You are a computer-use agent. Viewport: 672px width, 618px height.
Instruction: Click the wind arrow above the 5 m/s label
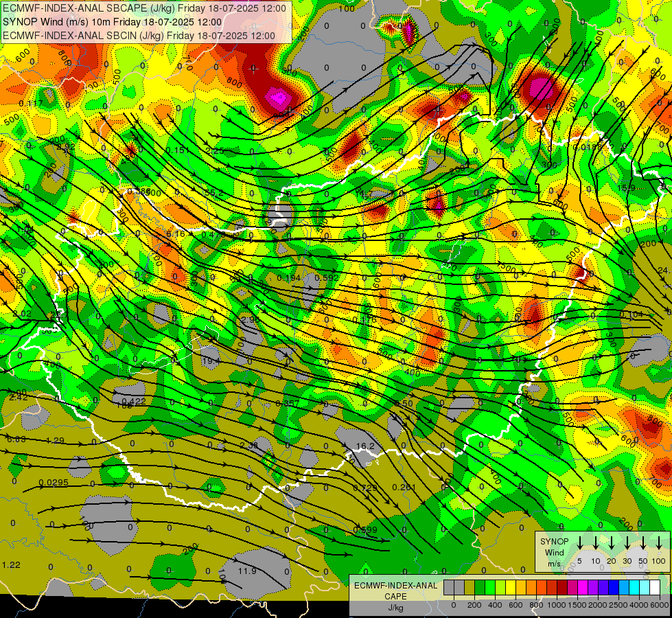pos(580,542)
